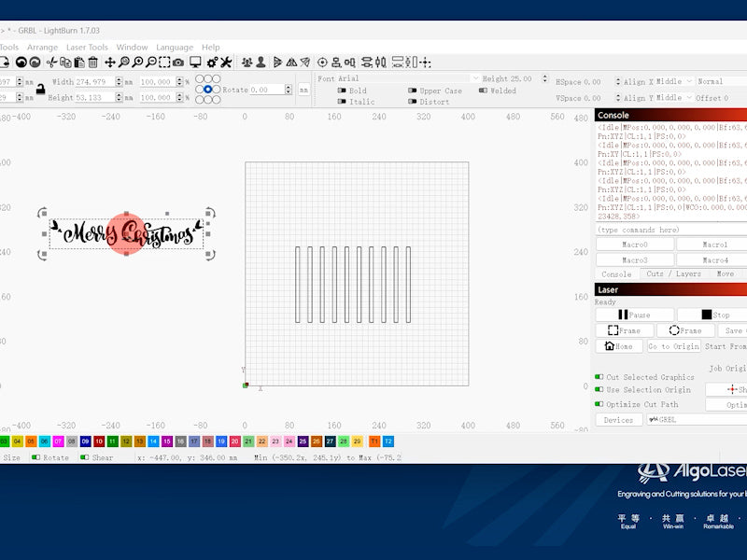
Task: Click the console command input field
Action: pyautogui.click(x=671, y=230)
